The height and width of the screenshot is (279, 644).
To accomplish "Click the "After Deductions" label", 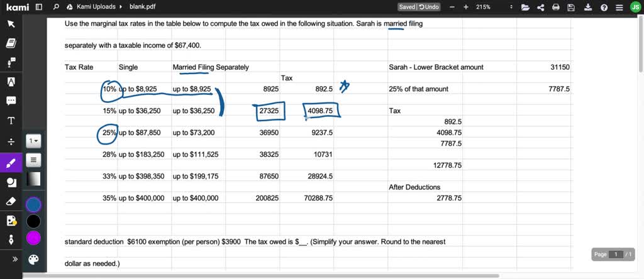I will [414, 187].
